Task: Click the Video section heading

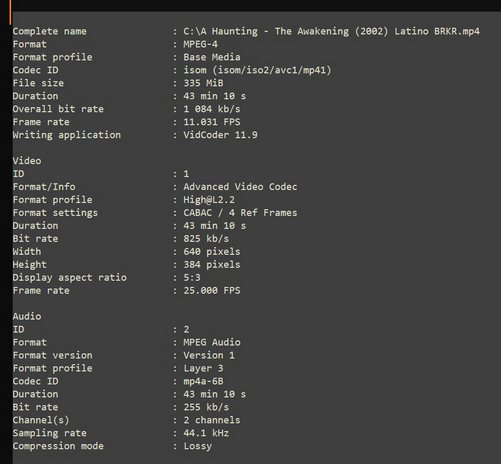Action: (27, 161)
